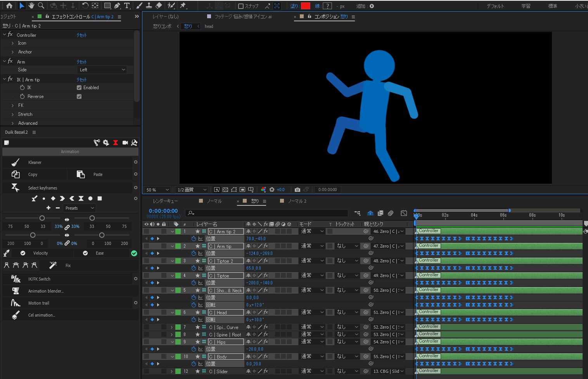Click the Select keyframes button

coord(43,188)
